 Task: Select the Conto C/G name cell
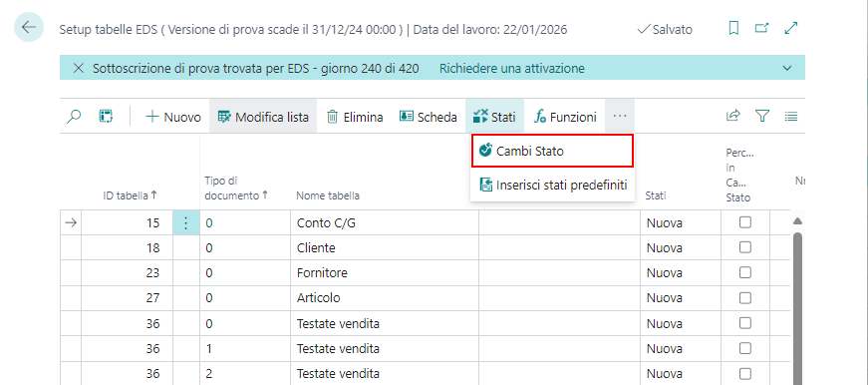385,223
